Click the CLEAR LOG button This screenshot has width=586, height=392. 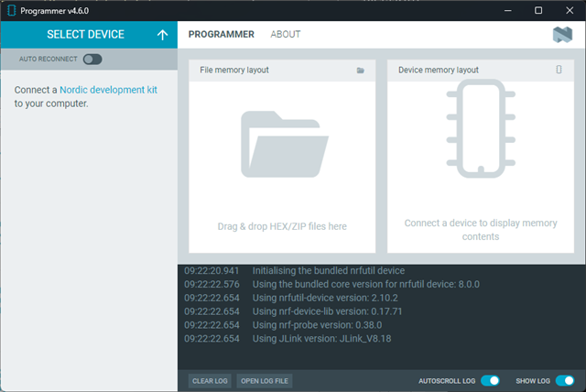point(210,381)
